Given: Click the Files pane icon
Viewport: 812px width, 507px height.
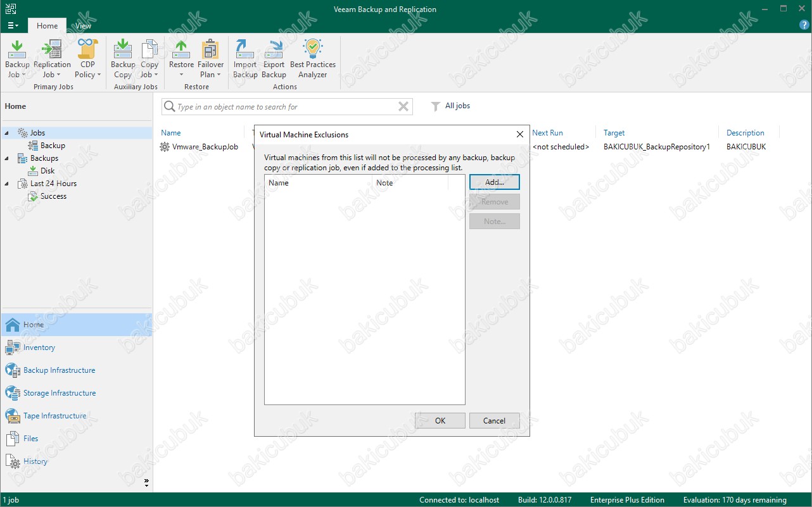Looking at the screenshot, I should (x=13, y=439).
